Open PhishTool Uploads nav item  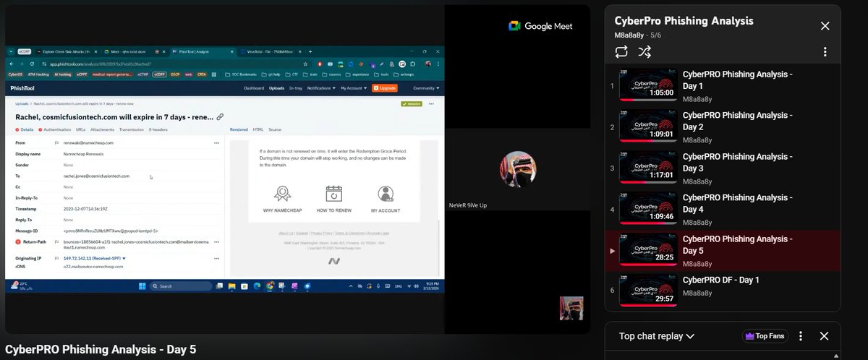[276, 87]
